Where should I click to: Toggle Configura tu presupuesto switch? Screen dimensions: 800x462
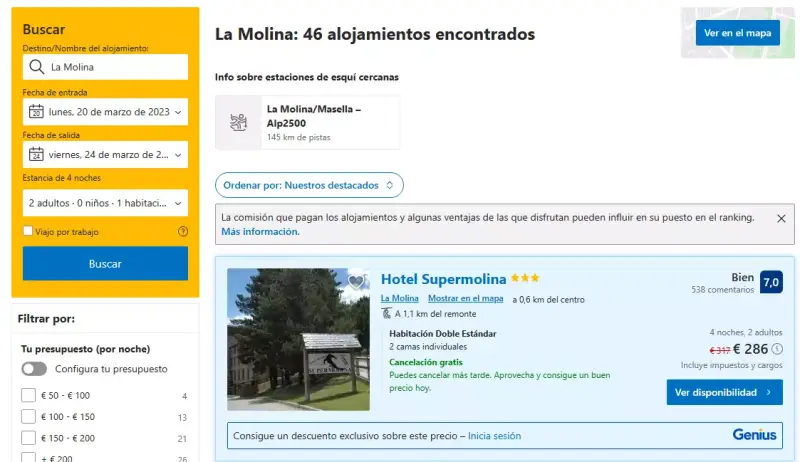point(34,369)
